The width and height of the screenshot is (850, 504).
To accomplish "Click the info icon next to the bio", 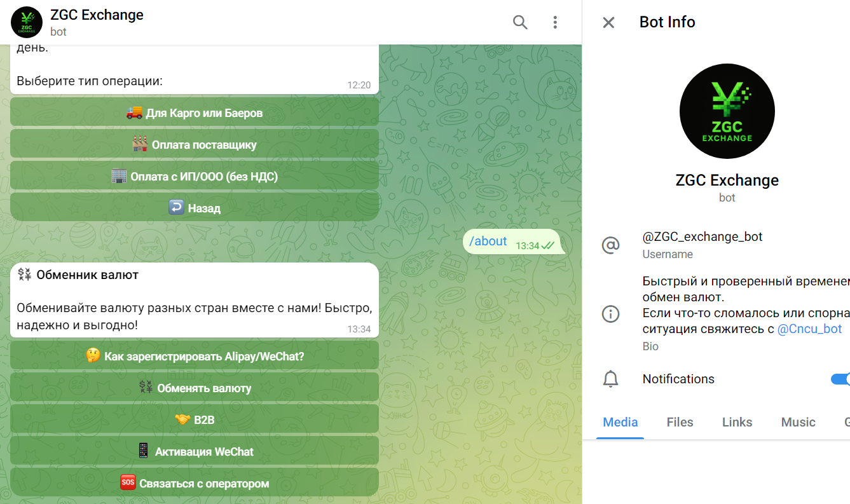I will (611, 313).
